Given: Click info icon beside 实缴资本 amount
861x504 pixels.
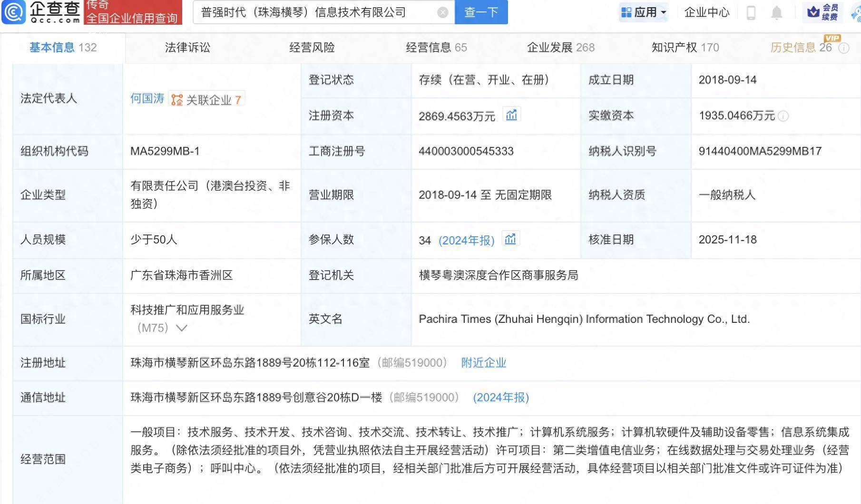Looking at the screenshot, I should [784, 116].
